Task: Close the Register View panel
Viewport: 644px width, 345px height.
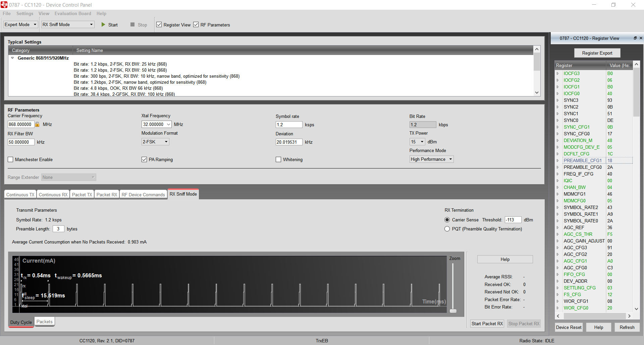Action: pyautogui.click(x=641, y=38)
